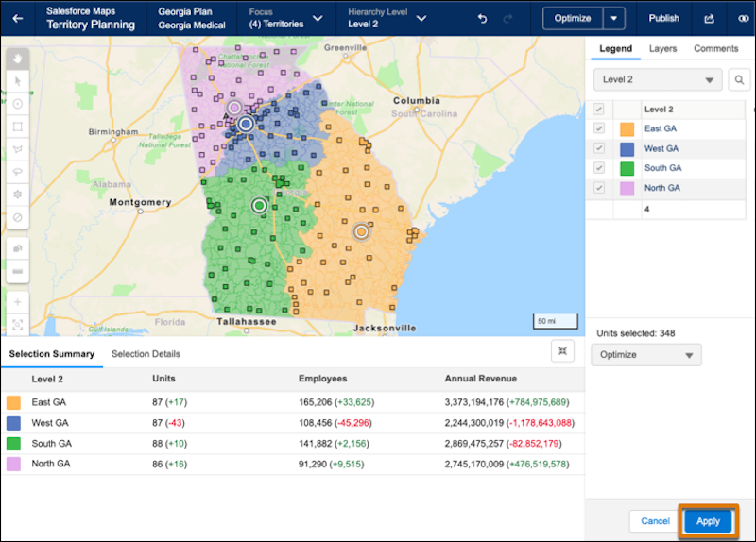Click the ruler measure icon
The height and width of the screenshot is (542, 756).
pyautogui.click(x=18, y=271)
